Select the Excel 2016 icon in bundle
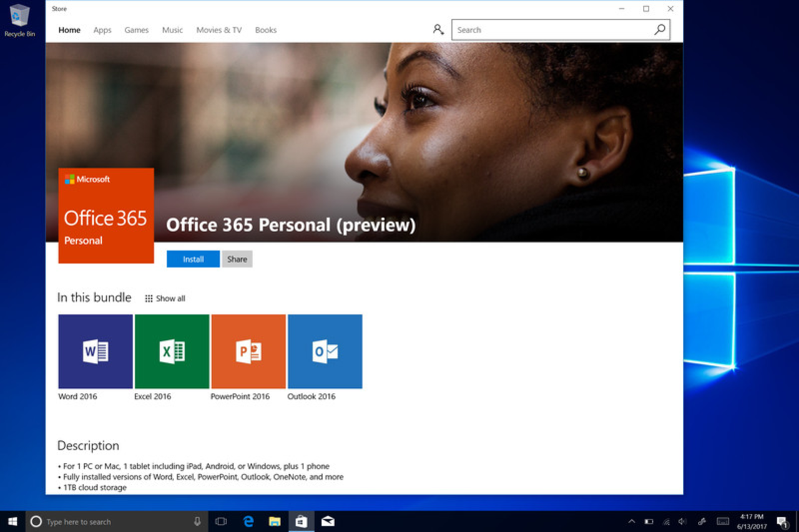Screen dimensions: 799x532 172,351
